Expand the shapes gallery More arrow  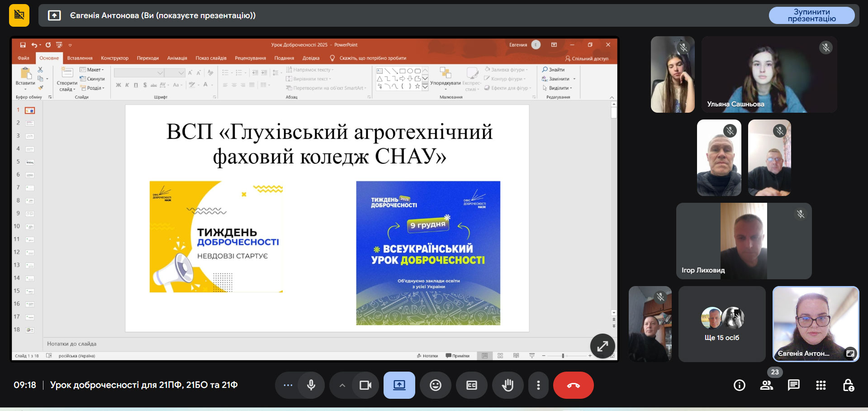(x=425, y=87)
